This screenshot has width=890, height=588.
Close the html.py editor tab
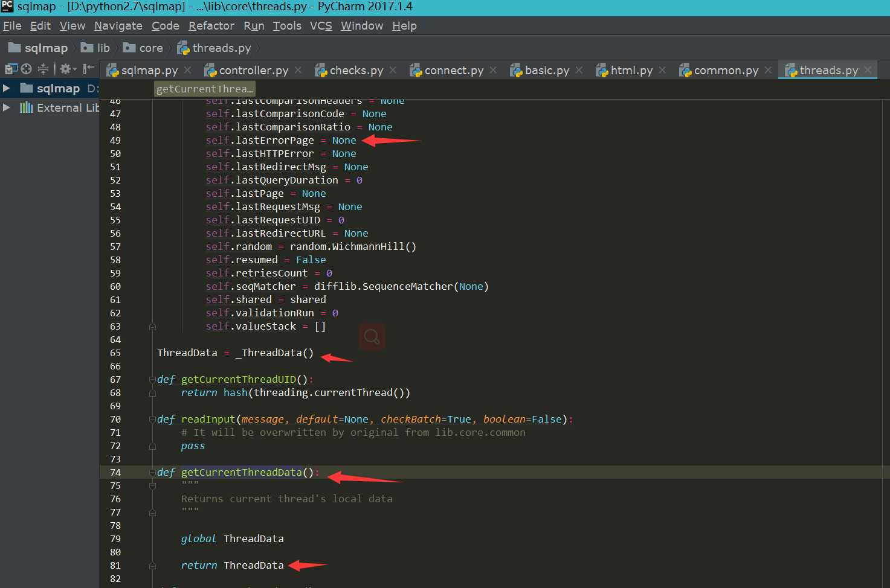(663, 70)
